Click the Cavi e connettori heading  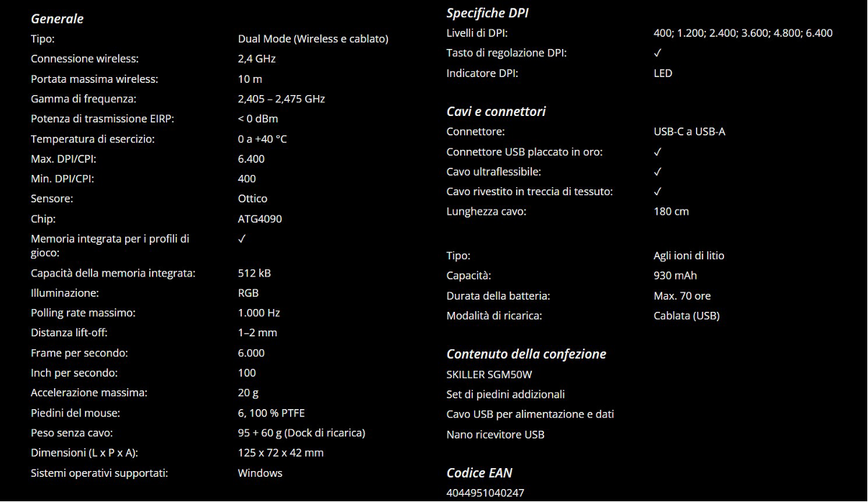coord(496,112)
